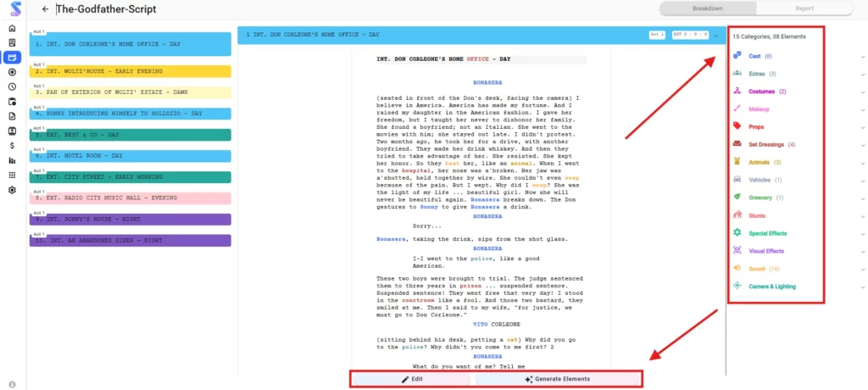Select the highlighted breakdown icon in sidebar
This screenshot has width=868, height=390.
pos(12,58)
